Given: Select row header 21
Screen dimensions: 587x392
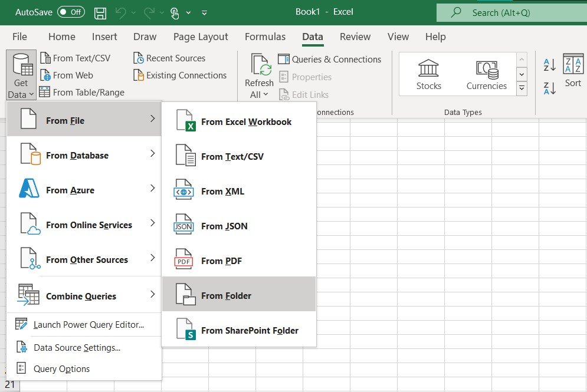Looking at the screenshot, I should click(10, 384).
